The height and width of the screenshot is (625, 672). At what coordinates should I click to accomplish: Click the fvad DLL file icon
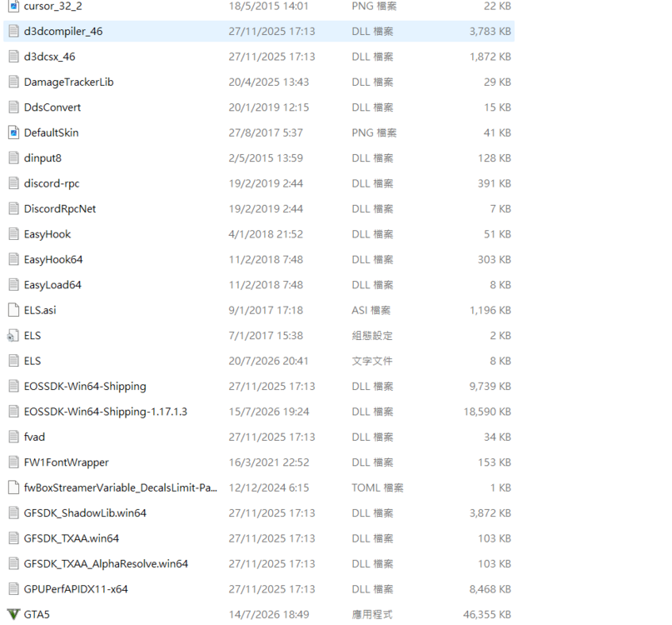[13, 437]
